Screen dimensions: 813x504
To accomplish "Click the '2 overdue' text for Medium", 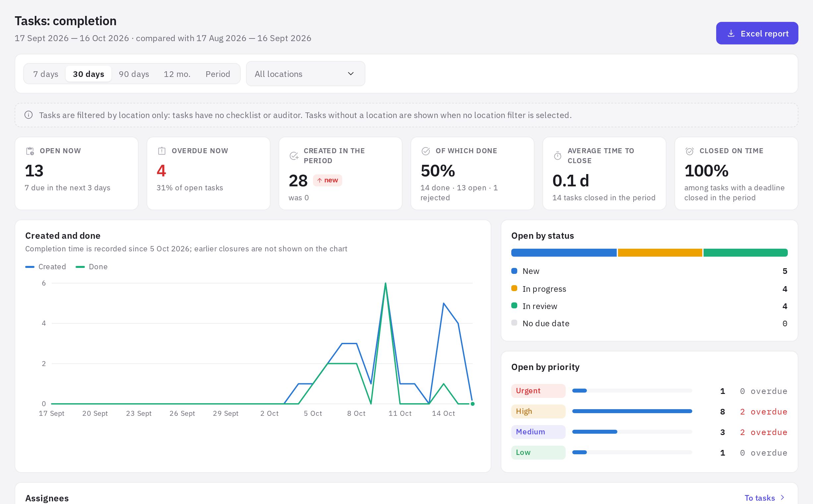I will (764, 432).
